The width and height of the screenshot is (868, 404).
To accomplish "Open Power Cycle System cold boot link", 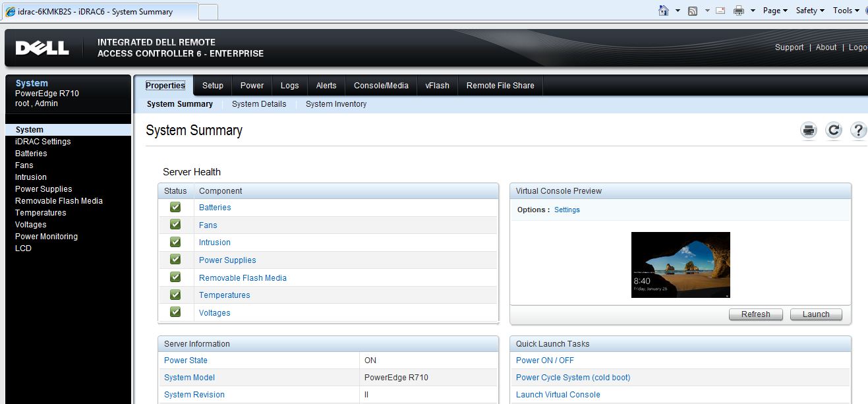I will coord(572,377).
